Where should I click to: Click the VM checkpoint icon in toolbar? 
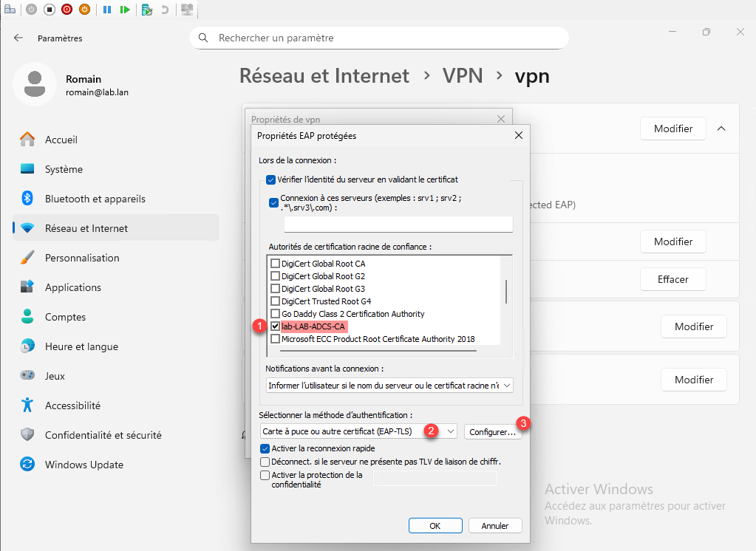tap(147, 10)
